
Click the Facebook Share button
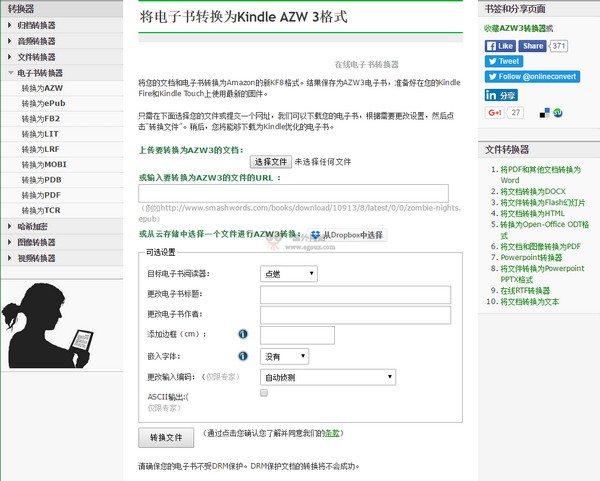[533, 46]
